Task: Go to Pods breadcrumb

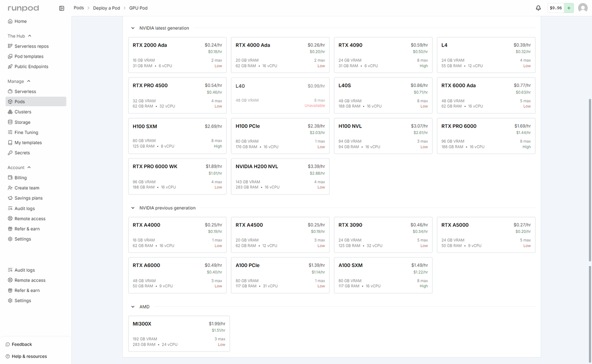Action: click(x=79, y=8)
